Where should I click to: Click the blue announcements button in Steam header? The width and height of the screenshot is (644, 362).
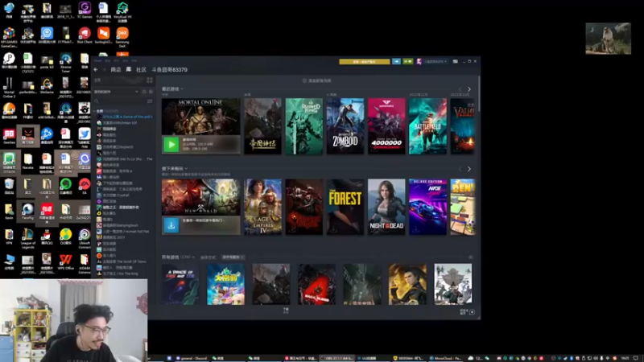pos(396,62)
